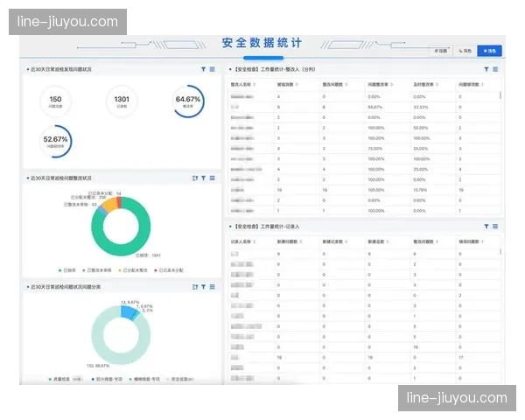Open menu icon of 工作量统计-记录人 panel
The height and width of the screenshot is (420, 525).
pos(495,227)
